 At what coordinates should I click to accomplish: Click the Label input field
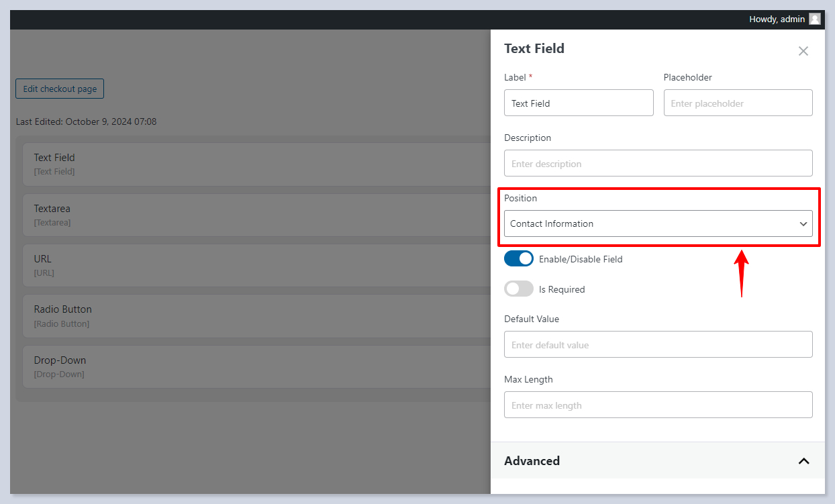click(x=578, y=103)
